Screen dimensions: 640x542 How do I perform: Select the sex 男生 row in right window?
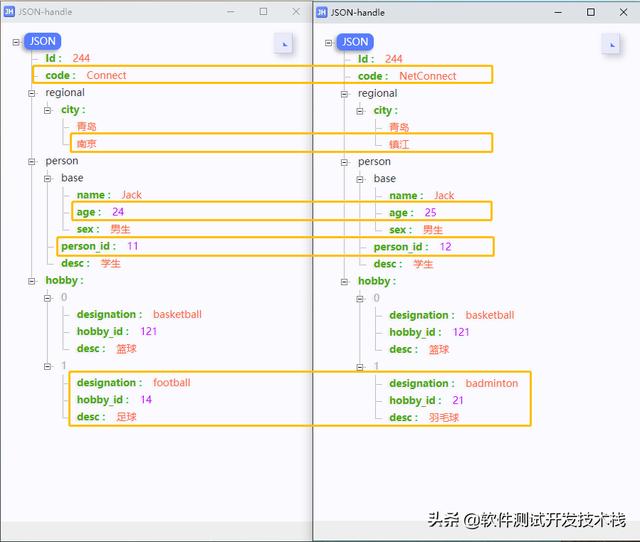(416, 230)
